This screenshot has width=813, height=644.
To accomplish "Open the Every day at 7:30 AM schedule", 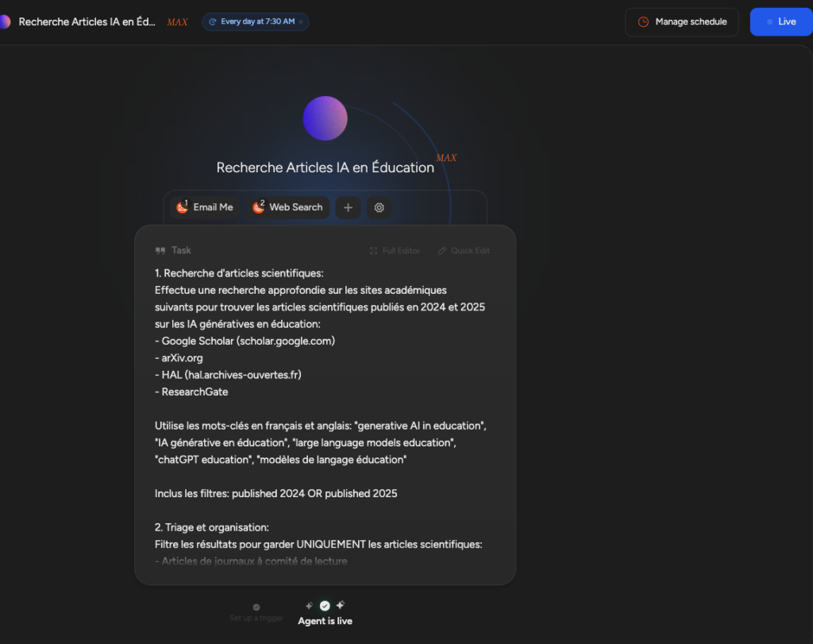I will pos(256,21).
